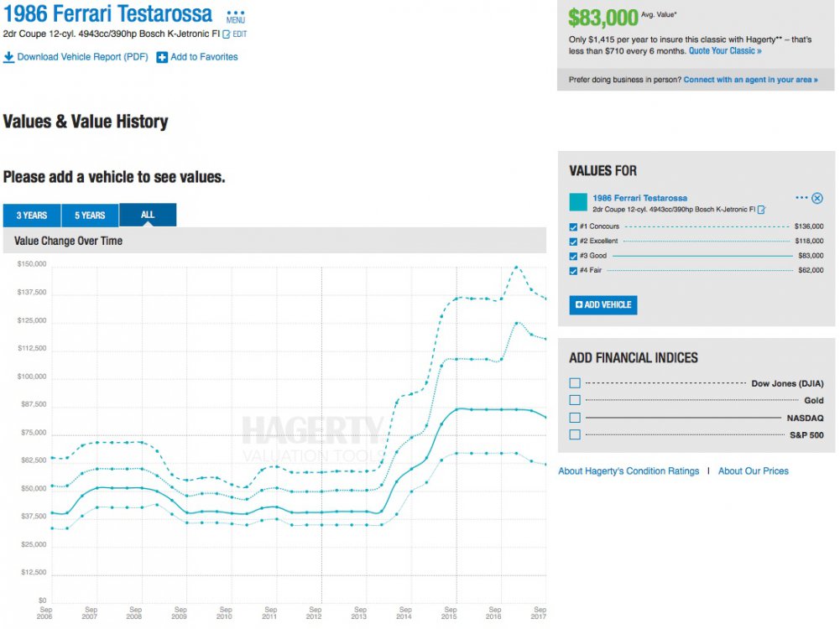
Task: Open the three-dots options in Values For panel
Action: 801,198
